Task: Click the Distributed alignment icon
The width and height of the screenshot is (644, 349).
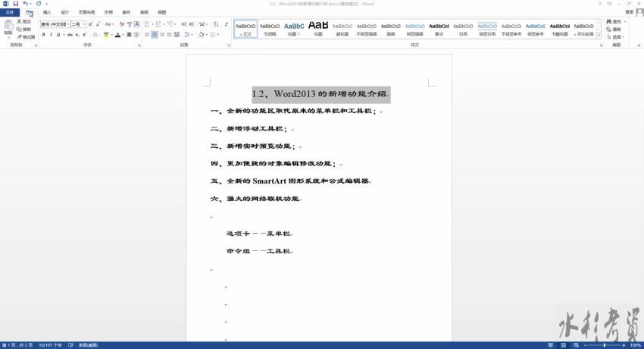Action: [177, 35]
